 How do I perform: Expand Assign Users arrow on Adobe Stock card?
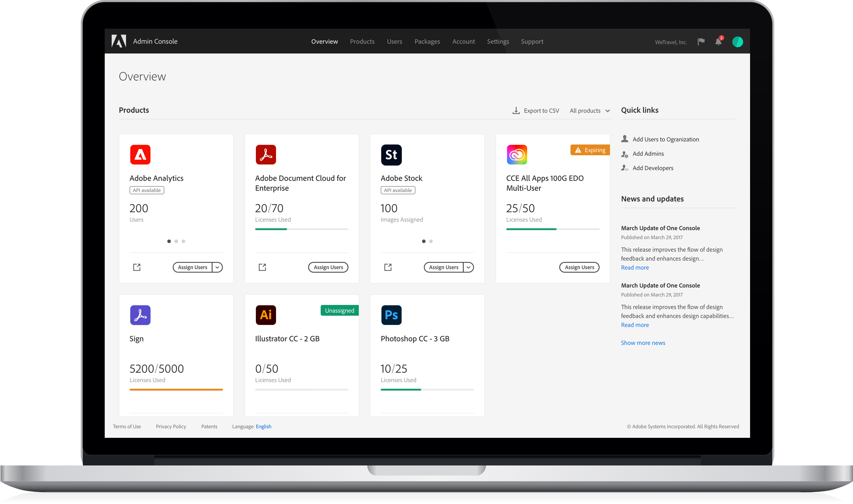click(x=469, y=267)
